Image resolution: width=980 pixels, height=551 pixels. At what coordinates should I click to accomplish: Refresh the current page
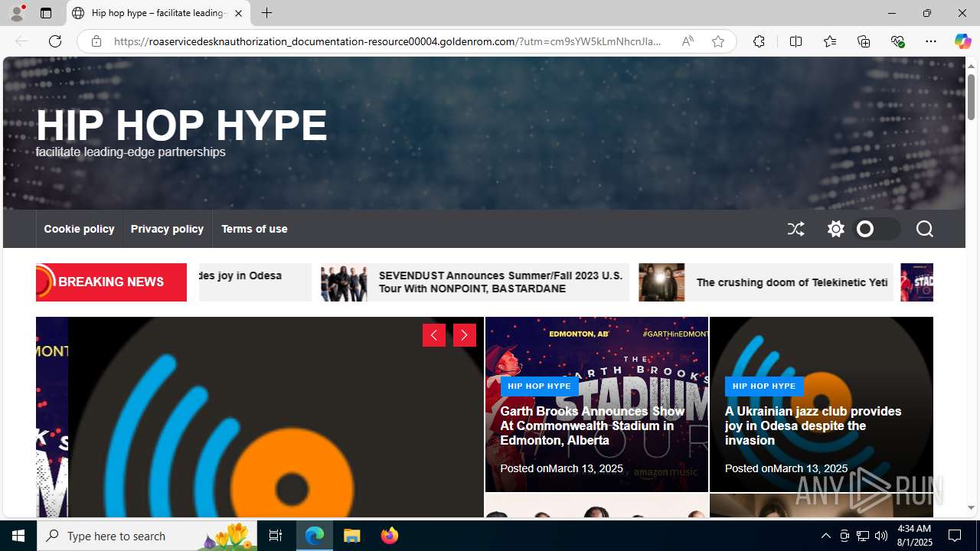pos(55,41)
